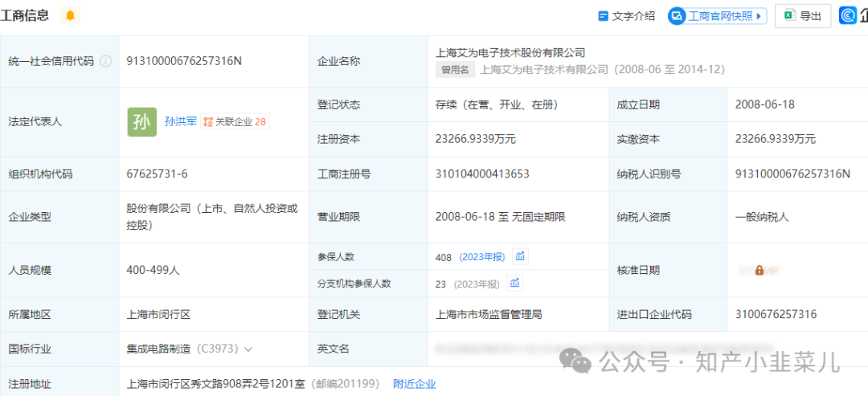This screenshot has height=396, width=868.
Task: Select establishment date 2008-06-18 beside 成立日期
Action: (x=765, y=104)
